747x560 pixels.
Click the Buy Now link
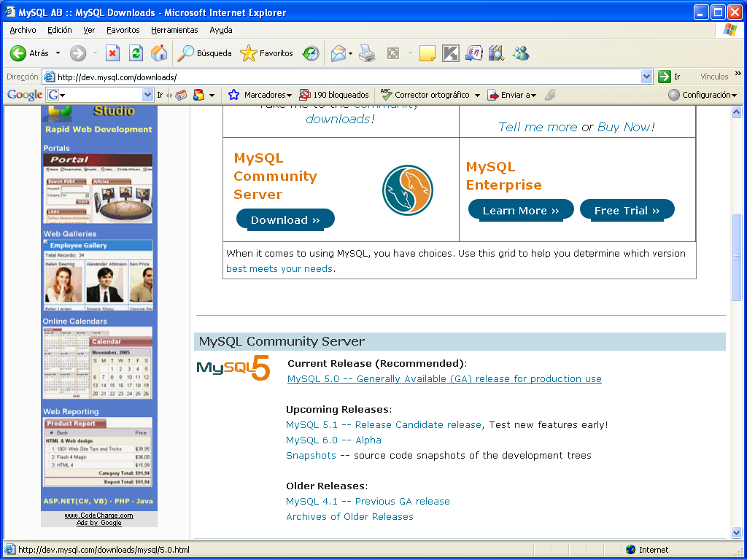coord(624,127)
